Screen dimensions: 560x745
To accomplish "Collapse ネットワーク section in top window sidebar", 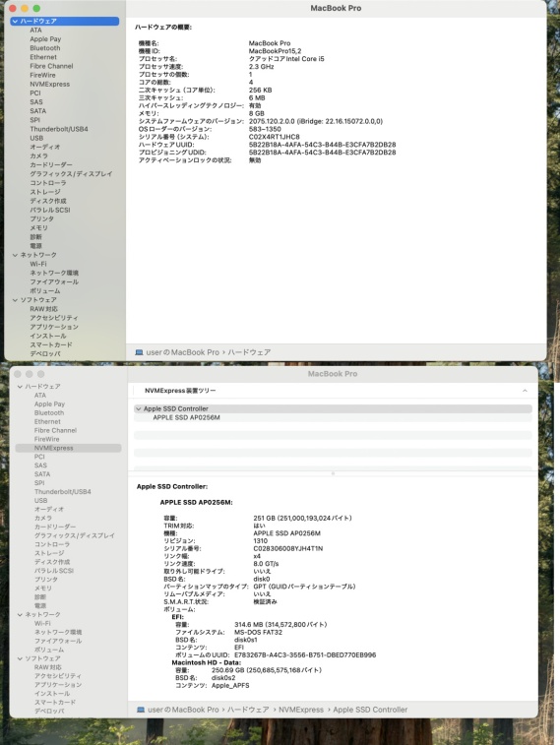I will tap(15, 255).
